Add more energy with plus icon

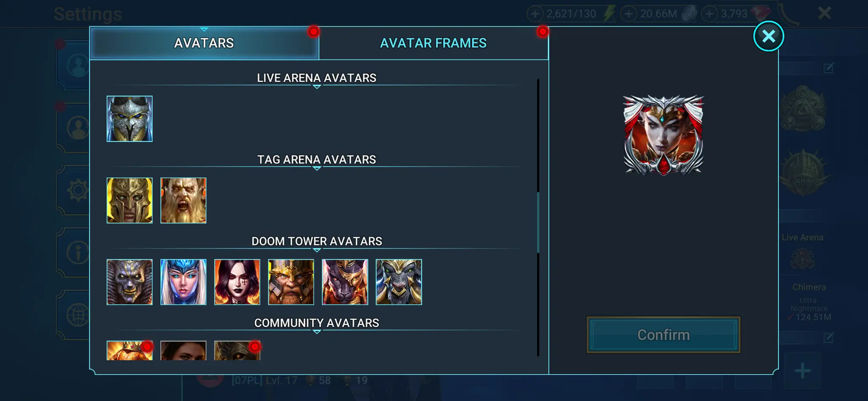pyautogui.click(x=535, y=14)
